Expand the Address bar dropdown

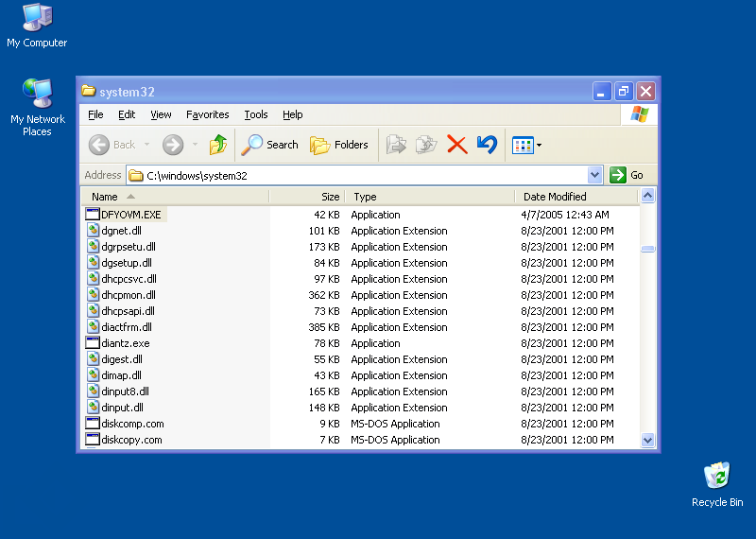595,175
